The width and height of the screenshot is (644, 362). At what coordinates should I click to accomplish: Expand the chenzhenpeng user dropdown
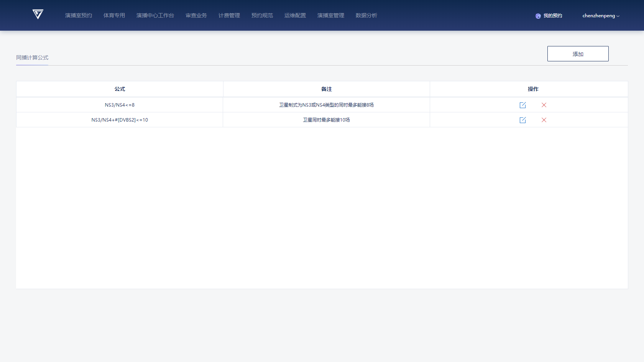pyautogui.click(x=600, y=16)
